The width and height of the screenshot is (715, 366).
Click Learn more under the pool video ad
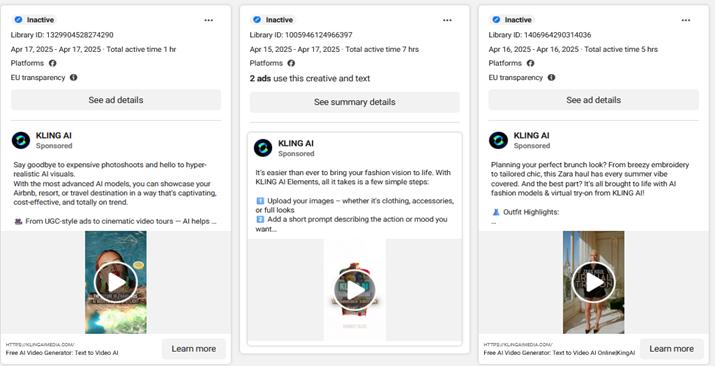194,349
